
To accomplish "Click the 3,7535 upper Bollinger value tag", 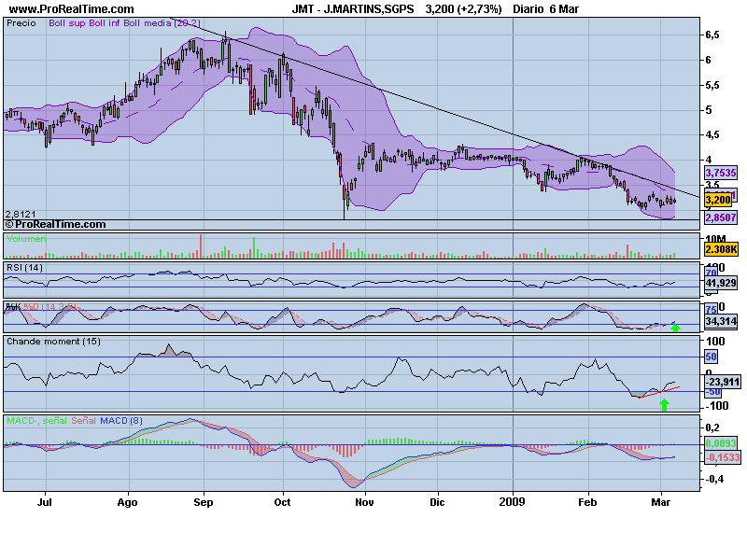I will pyautogui.click(x=721, y=173).
